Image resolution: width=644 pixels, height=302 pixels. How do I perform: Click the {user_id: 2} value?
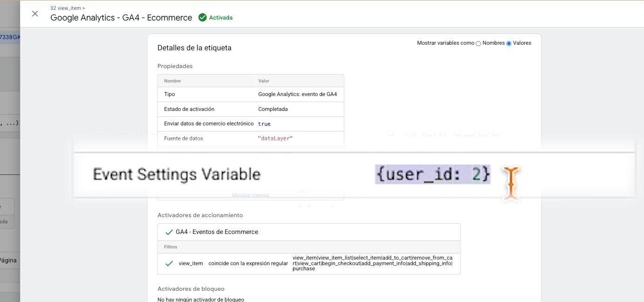433,174
